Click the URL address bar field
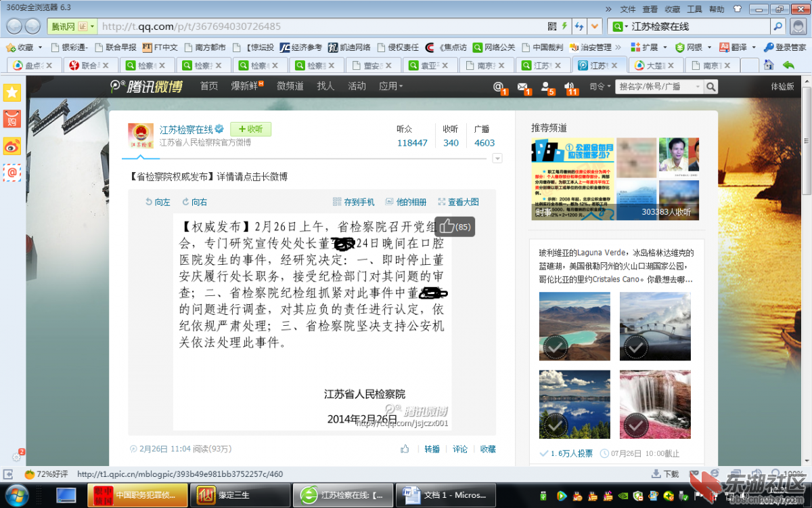The width and height of the screenshot is (812, 508). [x=321, y=26]
